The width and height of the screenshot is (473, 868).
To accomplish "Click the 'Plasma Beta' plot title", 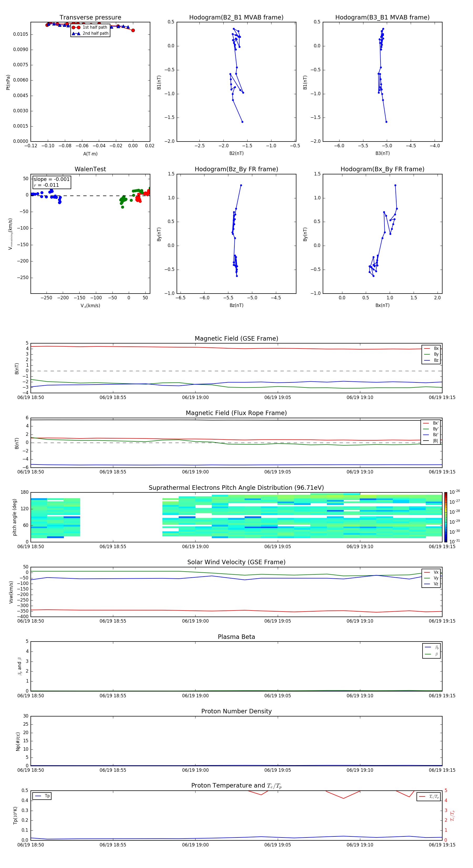I will pyautogui.click(x=236, y=637).
